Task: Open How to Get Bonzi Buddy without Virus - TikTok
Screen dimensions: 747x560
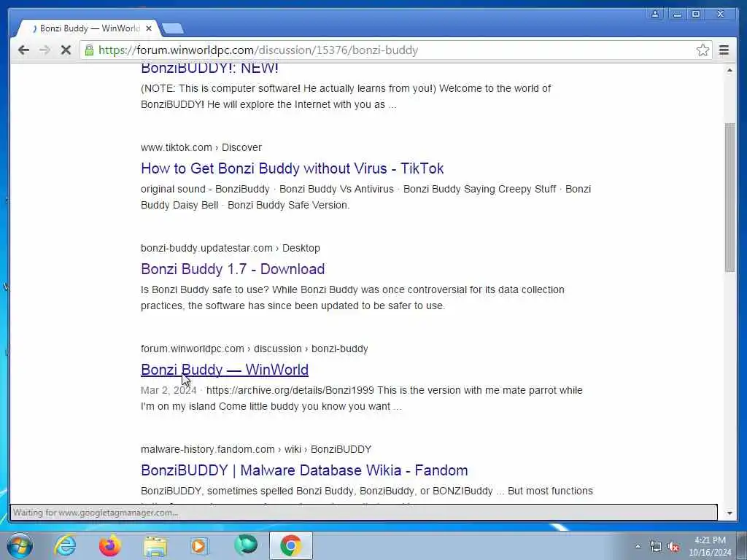Action: (292, 168)
